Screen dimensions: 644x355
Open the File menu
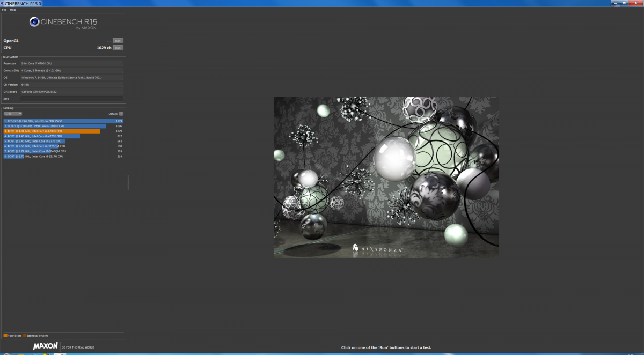(x=4, y=10)
